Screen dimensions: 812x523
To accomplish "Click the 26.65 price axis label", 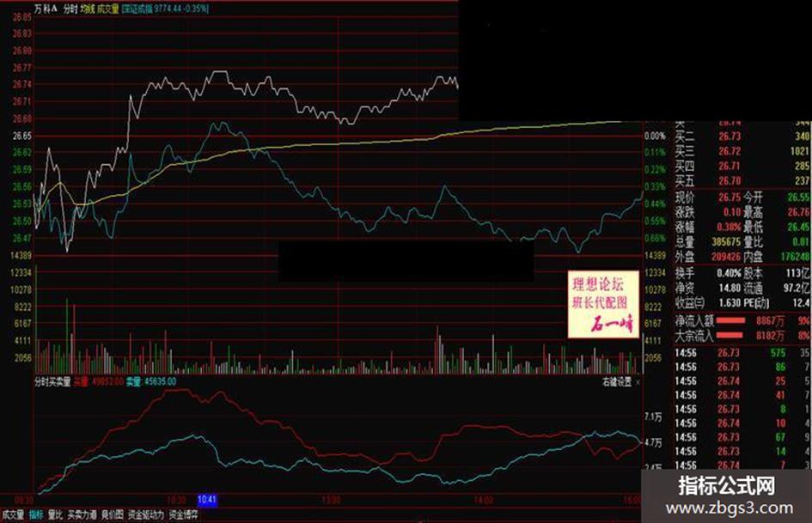I will coord(22,136).
